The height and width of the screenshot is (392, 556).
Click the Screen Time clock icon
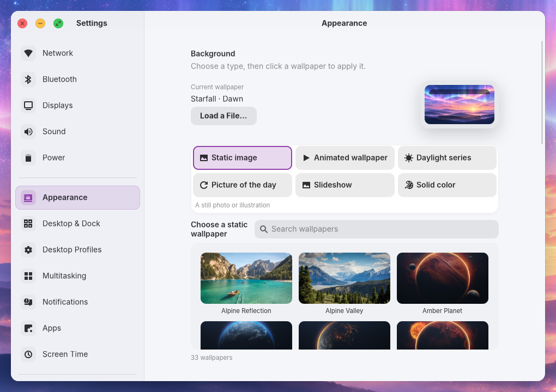click(x=28, y=354)
